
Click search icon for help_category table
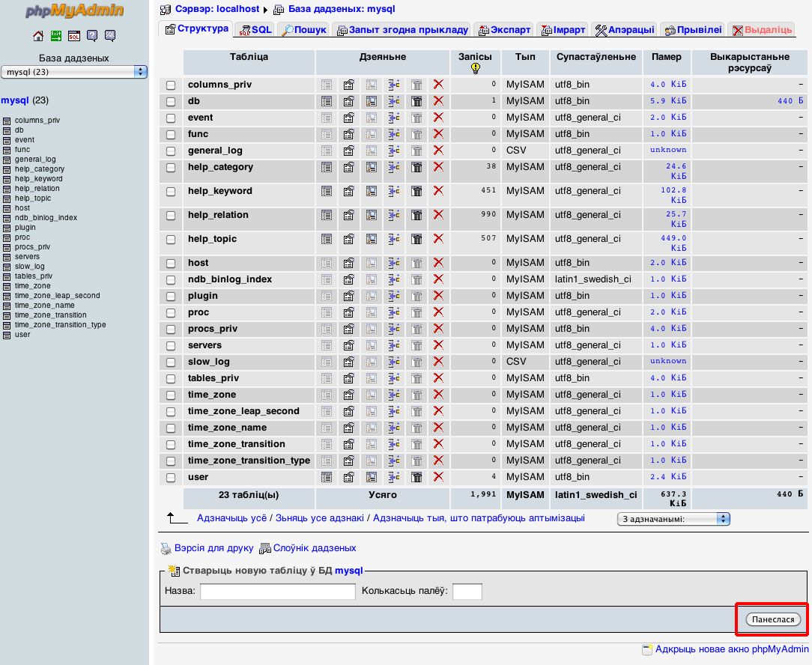[x=372, y=167]
